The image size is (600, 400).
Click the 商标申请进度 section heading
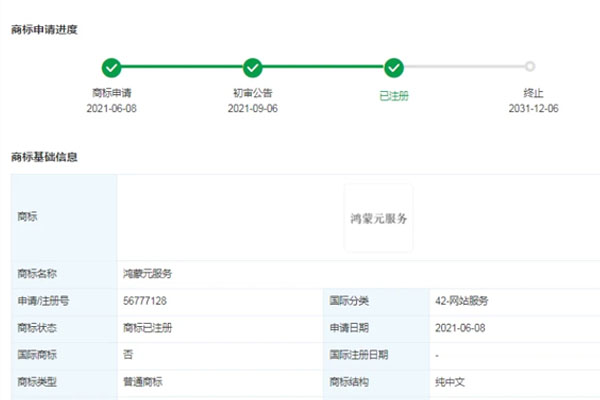[45, 29]
